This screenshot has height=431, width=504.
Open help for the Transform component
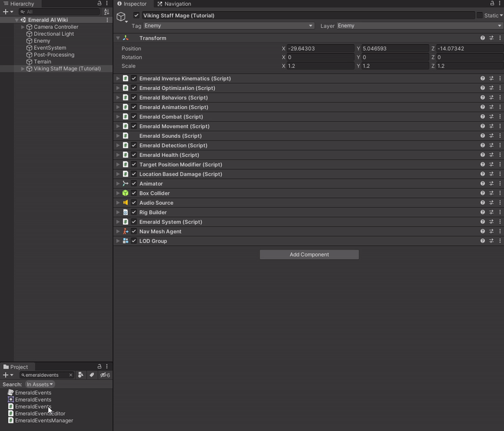[x=483, y=38]
